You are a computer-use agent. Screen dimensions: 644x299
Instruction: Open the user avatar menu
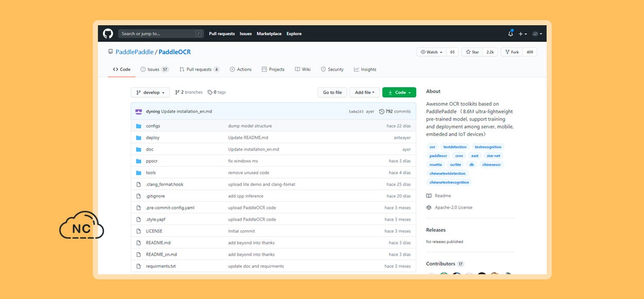[x=537, y=34]
